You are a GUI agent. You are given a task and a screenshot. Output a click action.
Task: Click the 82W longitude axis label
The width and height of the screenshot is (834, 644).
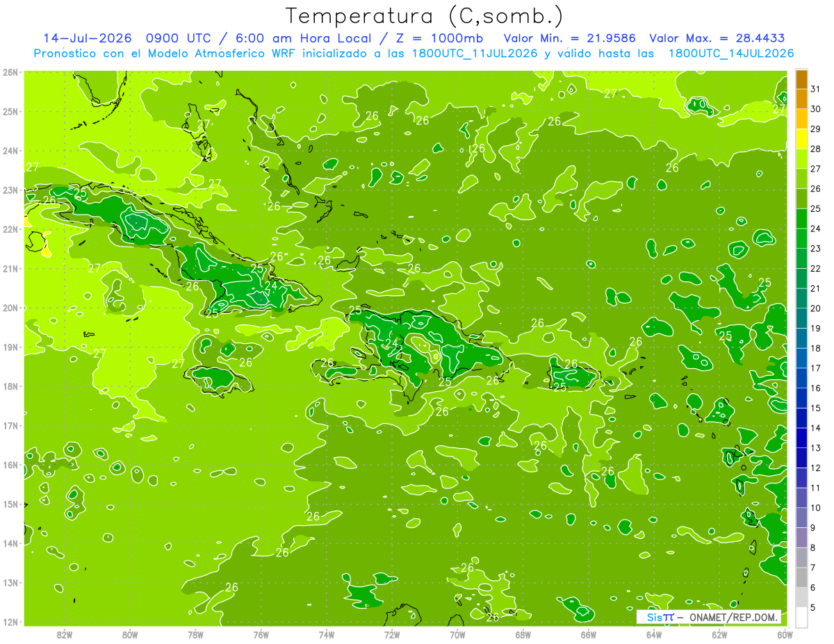click(x=65, y=634)
